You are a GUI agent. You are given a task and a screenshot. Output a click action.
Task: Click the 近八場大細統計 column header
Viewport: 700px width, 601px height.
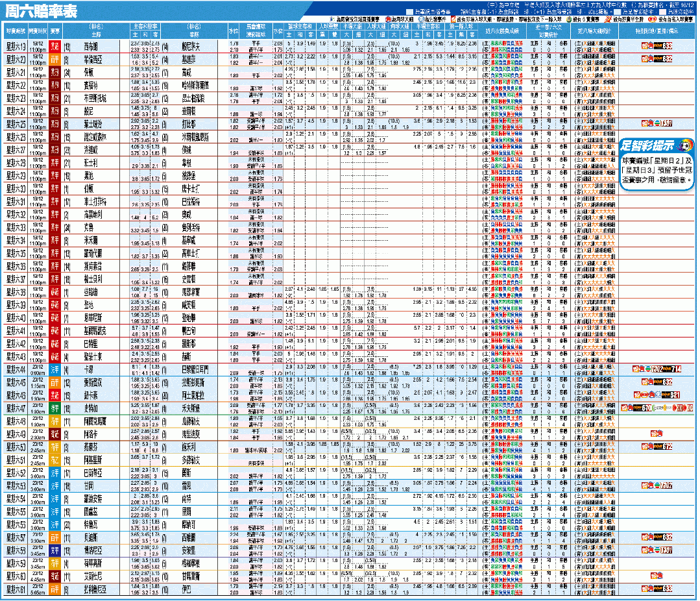(x=594, y=31)
